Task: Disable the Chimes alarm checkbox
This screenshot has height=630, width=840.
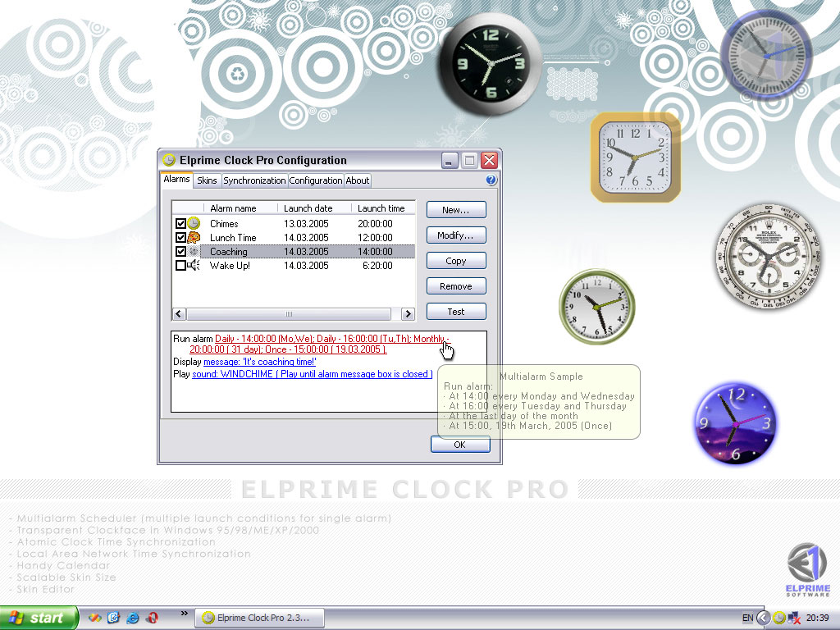Action: pos(180,224)
